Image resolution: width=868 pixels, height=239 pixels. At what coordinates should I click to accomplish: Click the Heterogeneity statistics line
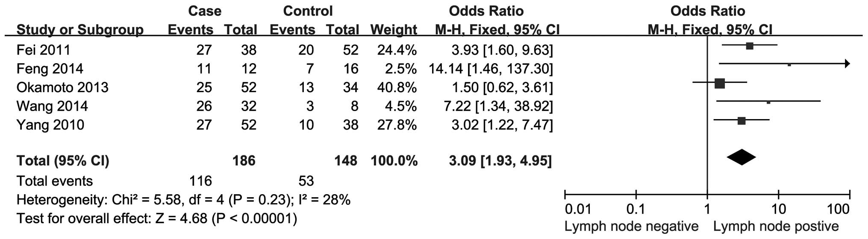coord(183,200)
